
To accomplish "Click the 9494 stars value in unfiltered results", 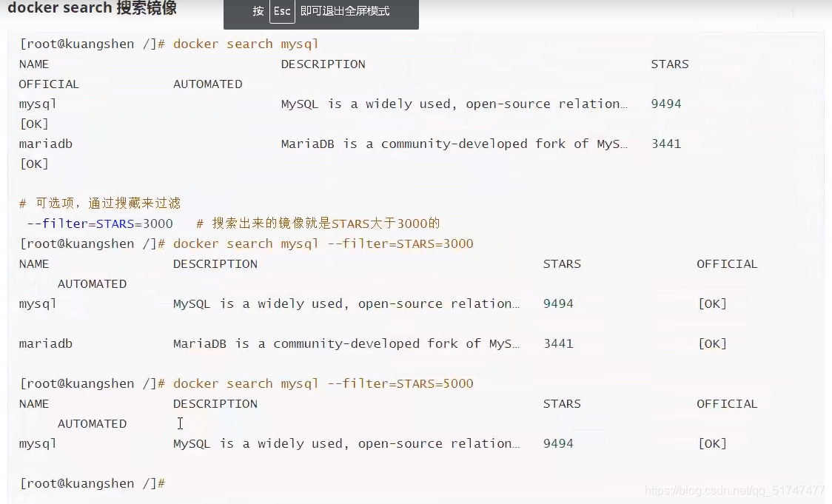I will [x=666, y=104].
